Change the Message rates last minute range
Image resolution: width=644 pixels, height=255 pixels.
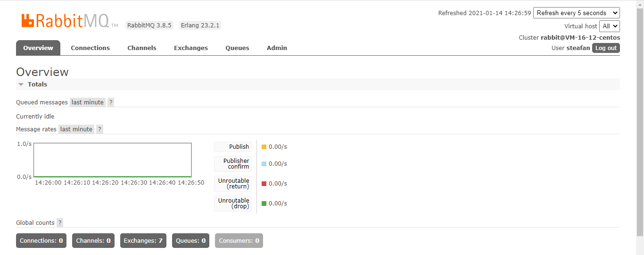click(76, 129)
